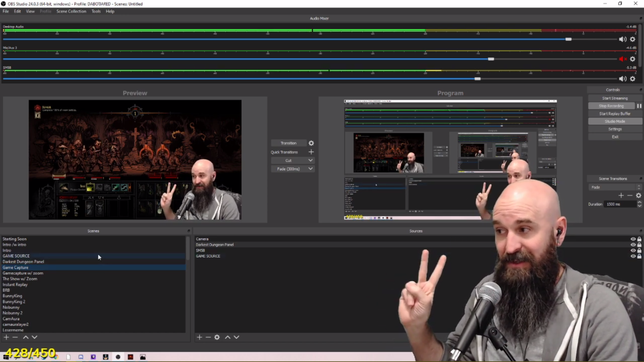Image resolution: width=644 pixels, height=362 pixels.
Task: Open SM58 gear settings
Action: [633, 79]
